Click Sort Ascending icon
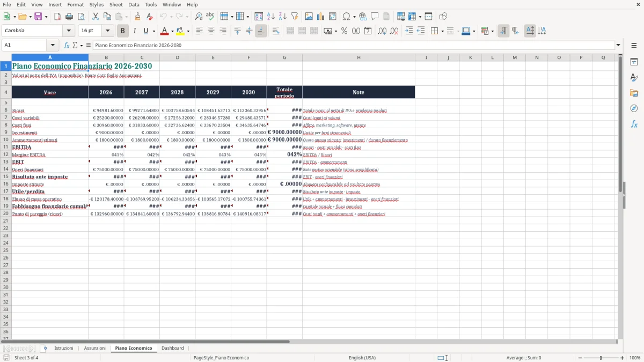The height and width of the screenshot is (362, 644). [x=271, y=17]
